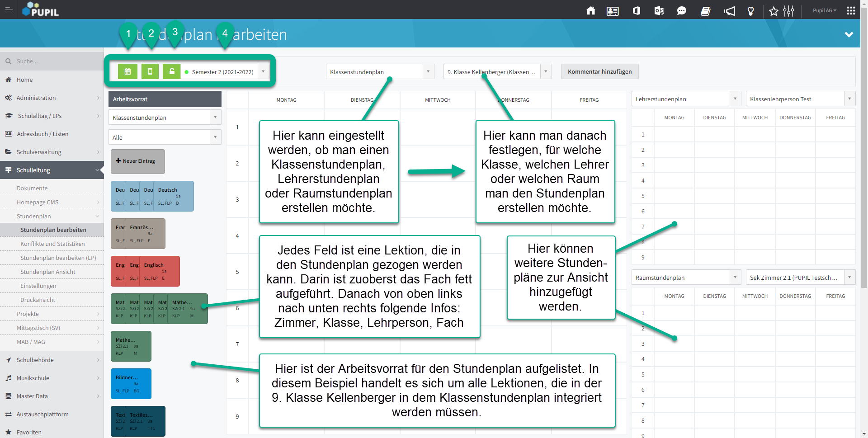The image size is (868, 438).
Task: Click the search magnifier icon in sidebar
Action: [x=8, y=61]
